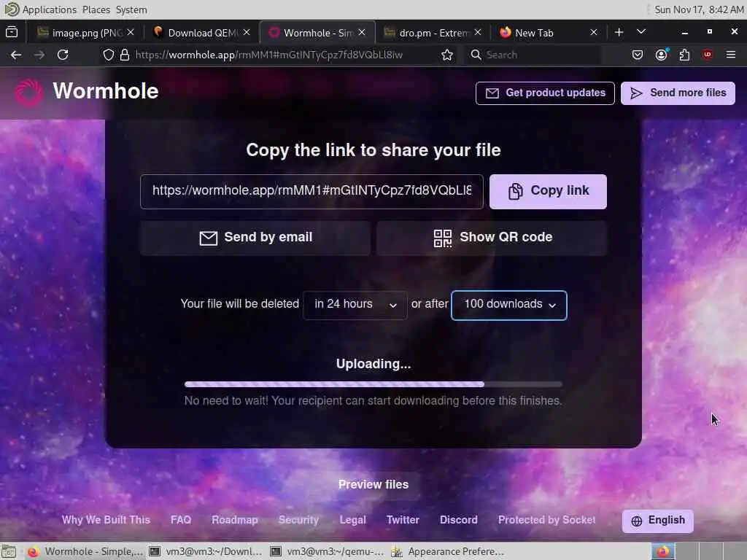Close the Download QEMU tab
The width and height of the screenshot is (747, 560).
(x=247, y=32)
